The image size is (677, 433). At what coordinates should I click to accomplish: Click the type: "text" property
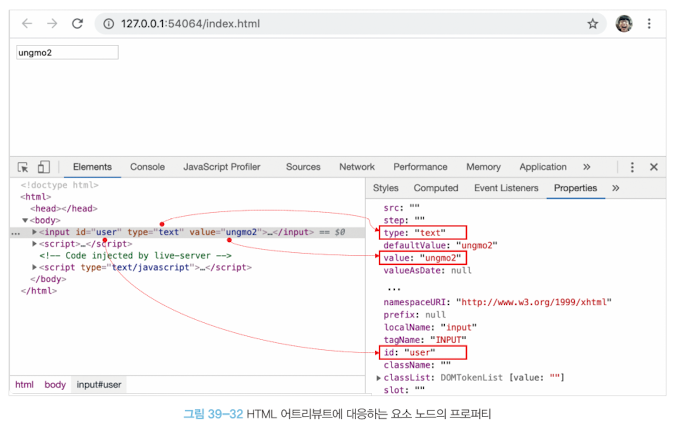coord(423,233)
